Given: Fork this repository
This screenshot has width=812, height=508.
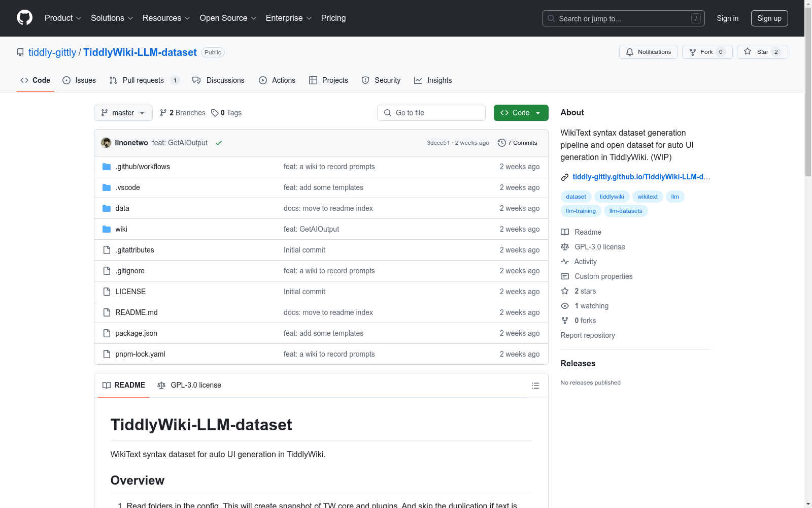Looking at the screenshot, I should point(707,52).
